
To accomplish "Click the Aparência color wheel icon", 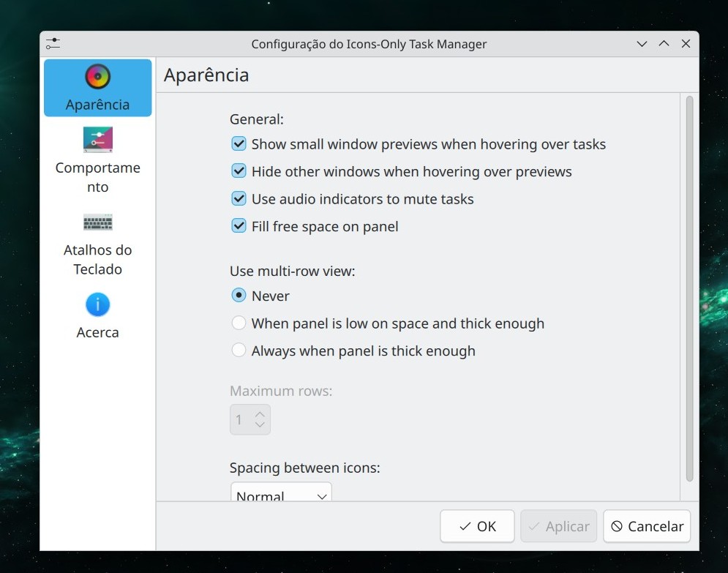I will [x=97, y=76].
